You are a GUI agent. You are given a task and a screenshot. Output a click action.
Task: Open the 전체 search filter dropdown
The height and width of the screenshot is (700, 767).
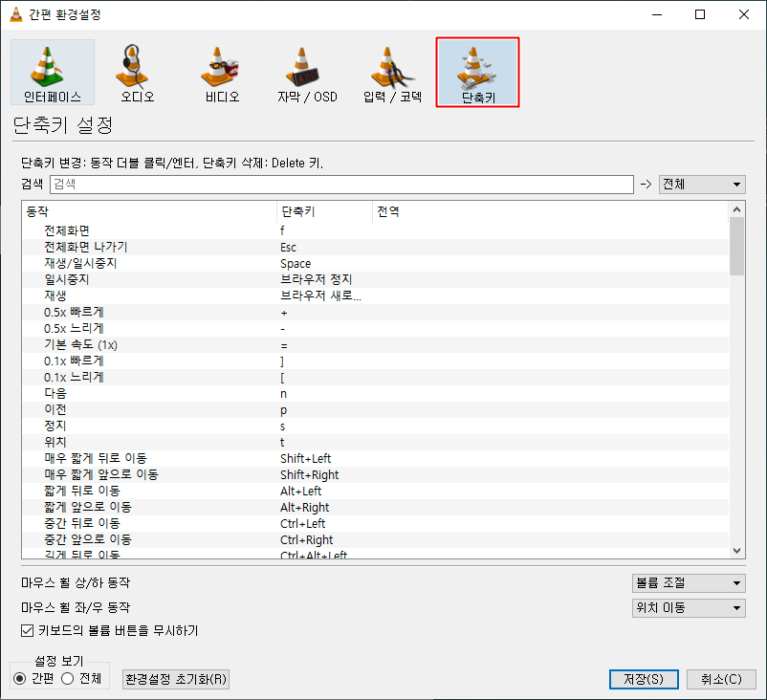tap(702, 185)
